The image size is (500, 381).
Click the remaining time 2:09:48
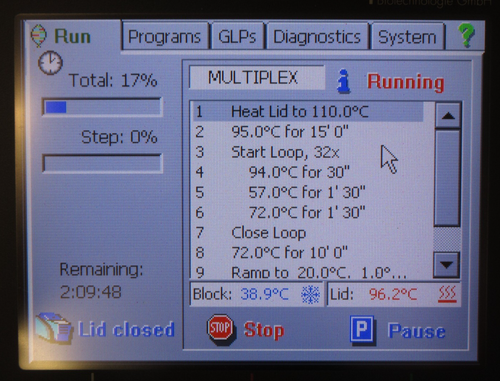91,292
